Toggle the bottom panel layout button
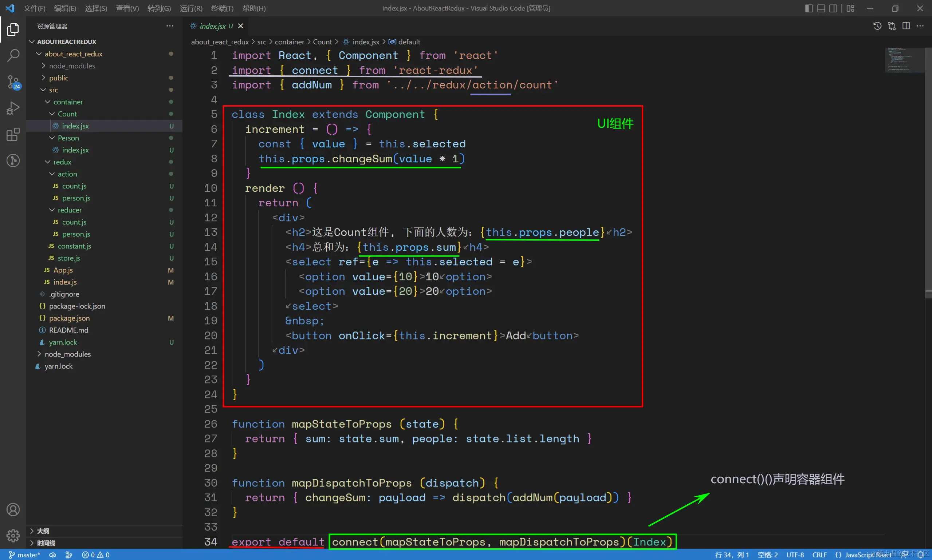 (x=821, y=8)
